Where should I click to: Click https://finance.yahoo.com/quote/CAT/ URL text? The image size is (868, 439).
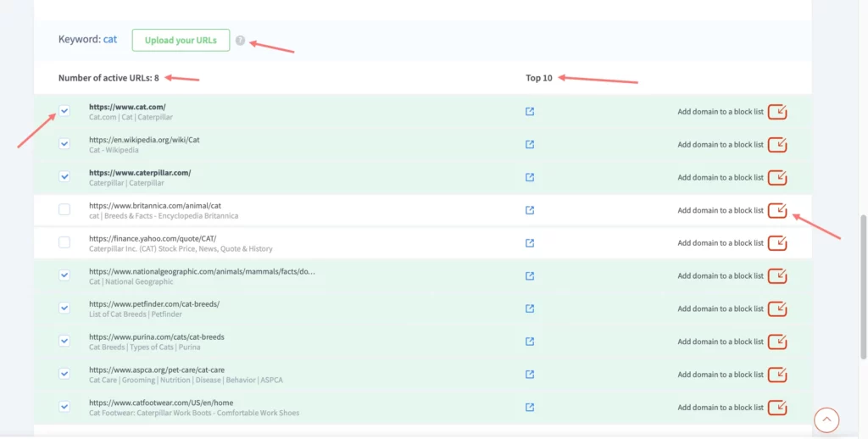(153, 238)
